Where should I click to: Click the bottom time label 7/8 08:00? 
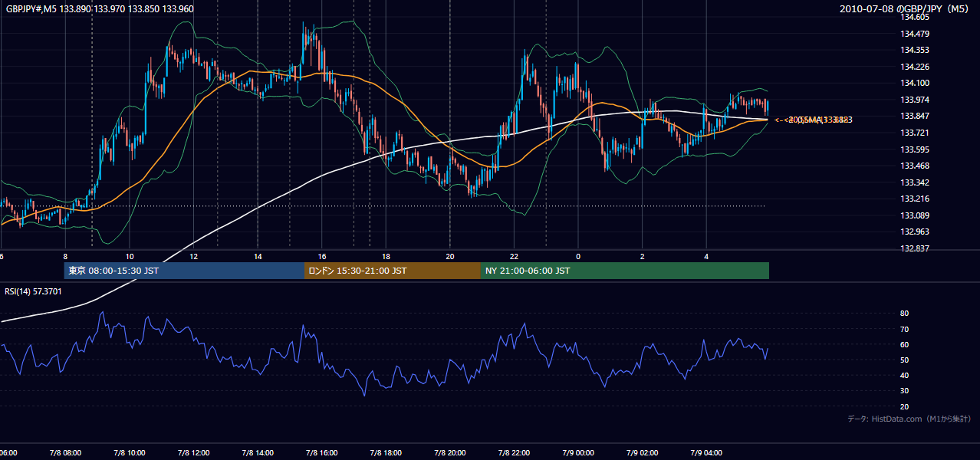65,453
